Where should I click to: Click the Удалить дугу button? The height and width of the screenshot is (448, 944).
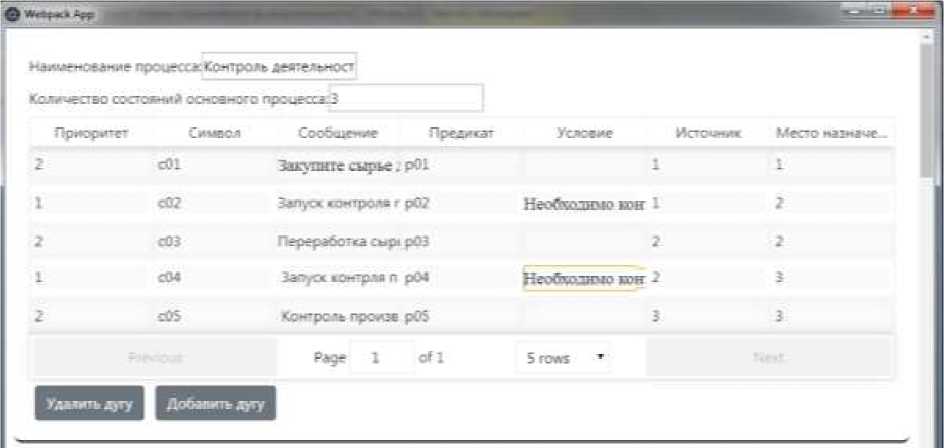tap(89, 403)
